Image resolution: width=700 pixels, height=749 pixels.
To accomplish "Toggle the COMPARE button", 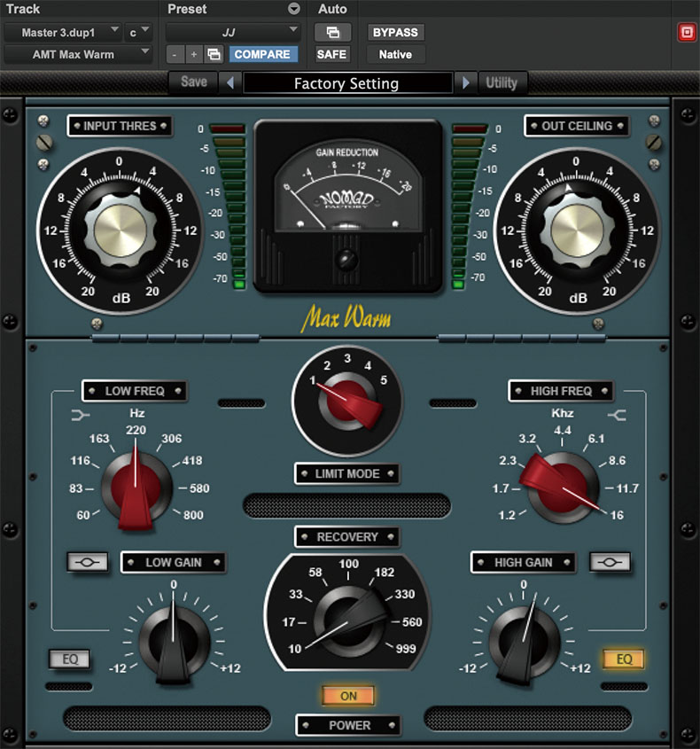I will coord(262,54).
